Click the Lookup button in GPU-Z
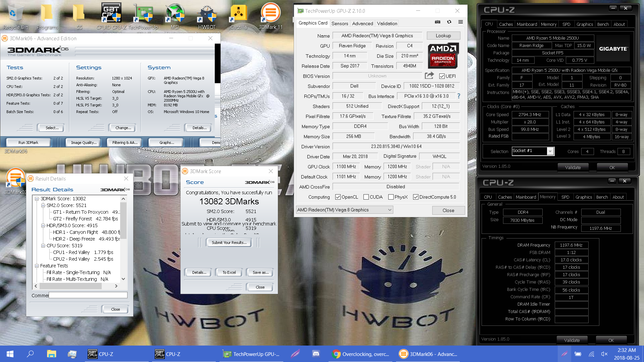Image resolution: width=644 pixels, height=362 pixels. coord(443,36)
